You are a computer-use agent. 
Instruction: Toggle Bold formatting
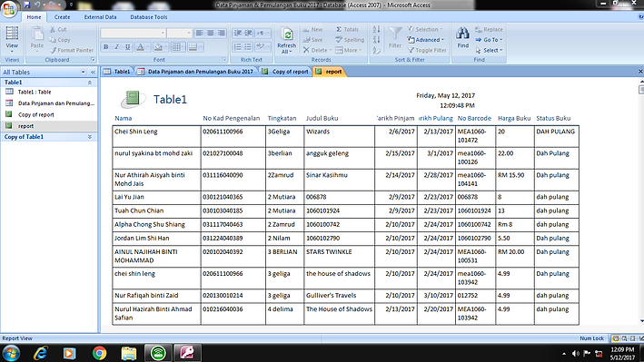[x=106, y=47]
